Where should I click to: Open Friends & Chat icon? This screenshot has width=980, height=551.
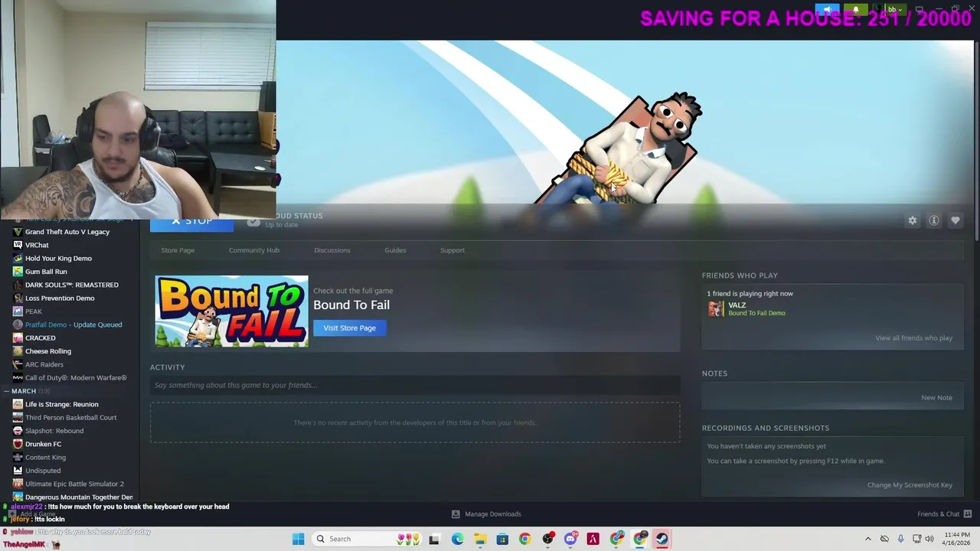click(x=968, y=514)
